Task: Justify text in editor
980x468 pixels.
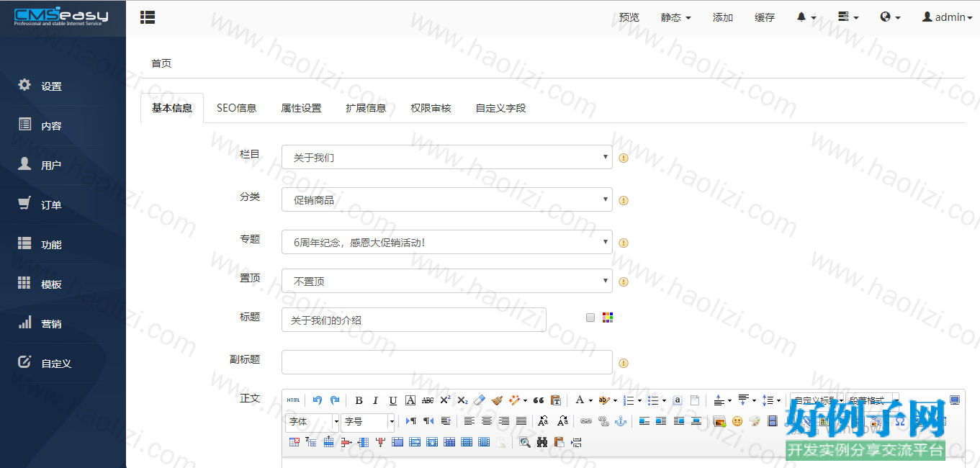Action: (x=521, y=421)
